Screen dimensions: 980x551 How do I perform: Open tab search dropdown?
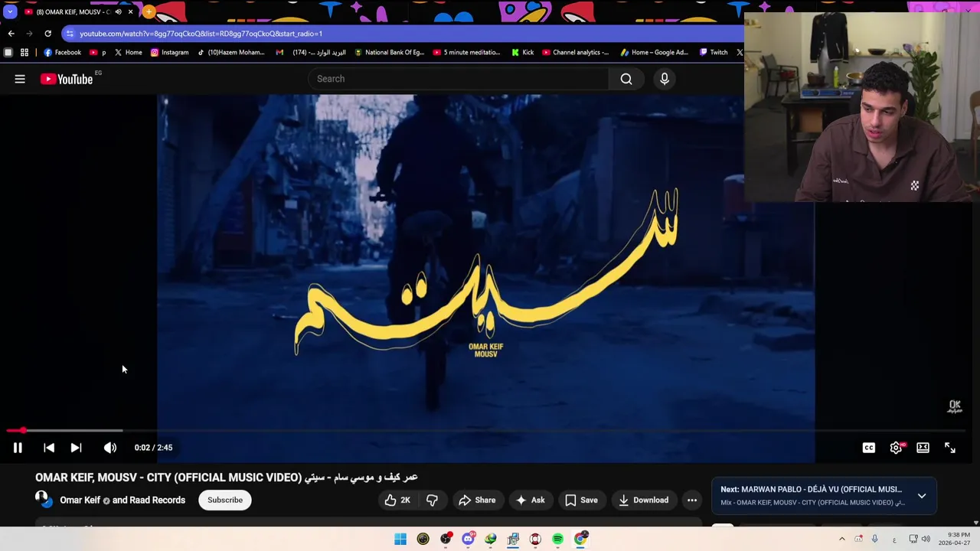click(x=10, y=11)
